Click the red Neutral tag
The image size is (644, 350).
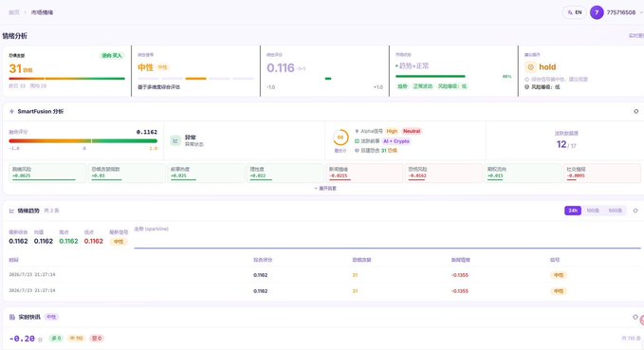point(412,131)
